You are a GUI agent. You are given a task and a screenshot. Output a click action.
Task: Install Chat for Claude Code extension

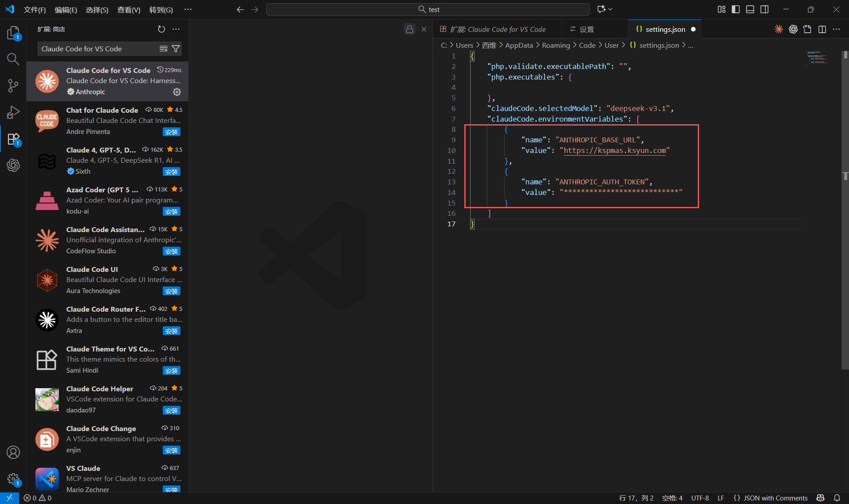point(171,132)
